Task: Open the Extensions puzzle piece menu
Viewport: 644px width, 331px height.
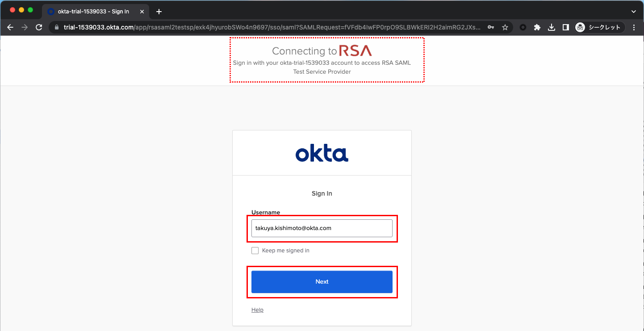Action: point(537,27)
